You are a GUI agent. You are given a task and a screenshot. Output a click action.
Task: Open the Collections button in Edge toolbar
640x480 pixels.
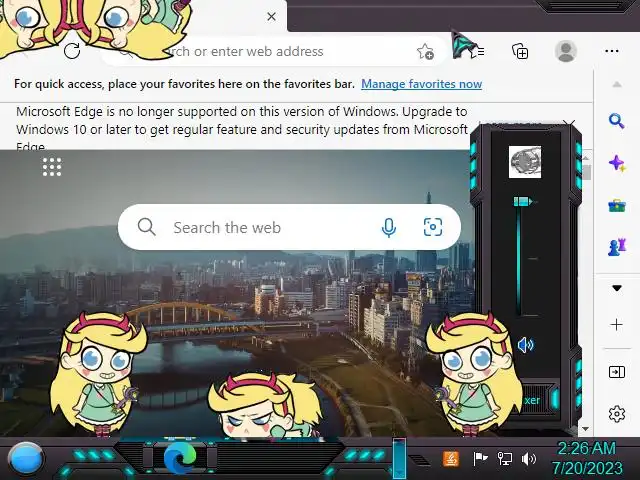(x=520, y=51)
